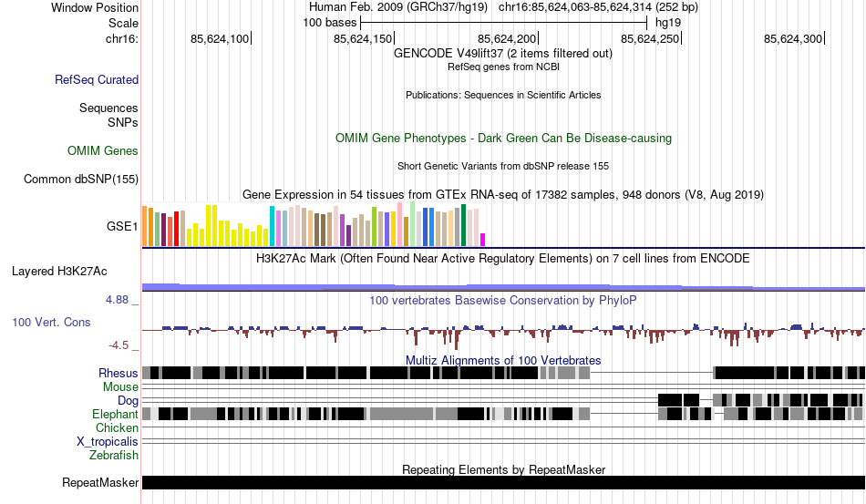Select the Scale label
This screenshot has width=866, height=504.
[123, 23]
